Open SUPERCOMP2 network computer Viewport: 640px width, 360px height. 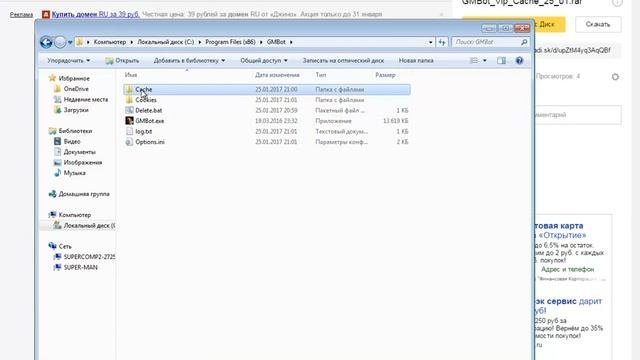pyautogui.click(x=89, y=257)
